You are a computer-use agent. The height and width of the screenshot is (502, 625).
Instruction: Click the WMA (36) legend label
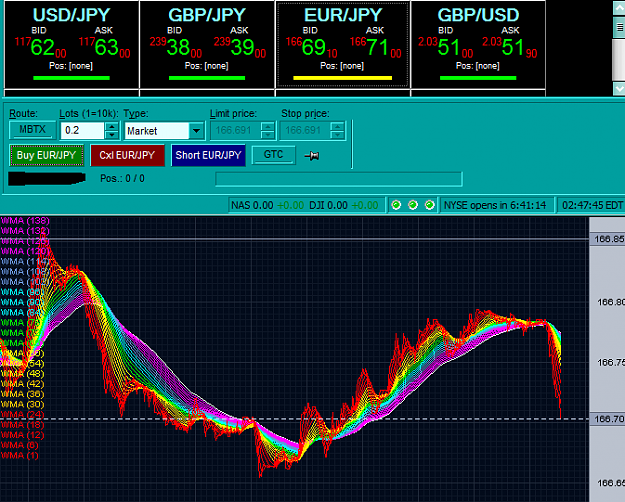[22, 394]
